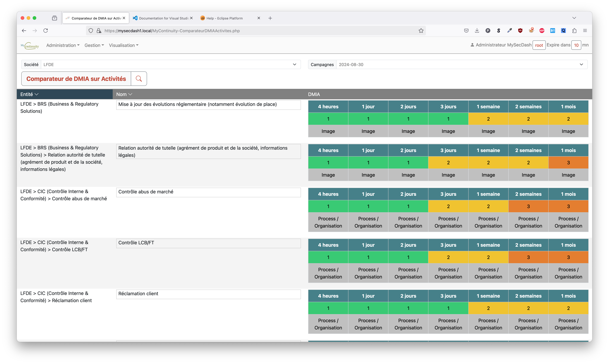Viewport: 609px width, 364px height.
Task: Open the Firefox View tab overview icon
Action: click(55, 18)
